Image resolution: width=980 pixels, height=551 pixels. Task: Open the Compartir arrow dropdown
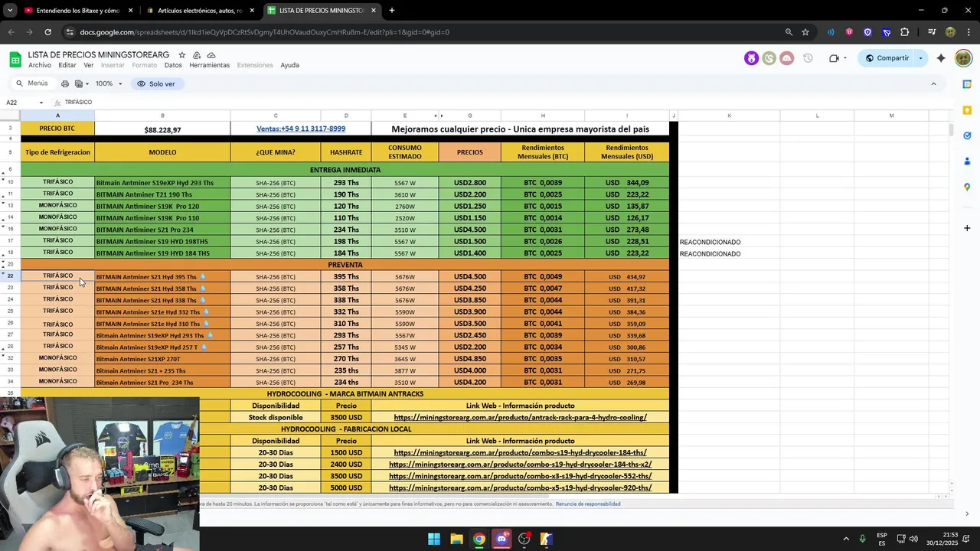[x=920, y=58]
